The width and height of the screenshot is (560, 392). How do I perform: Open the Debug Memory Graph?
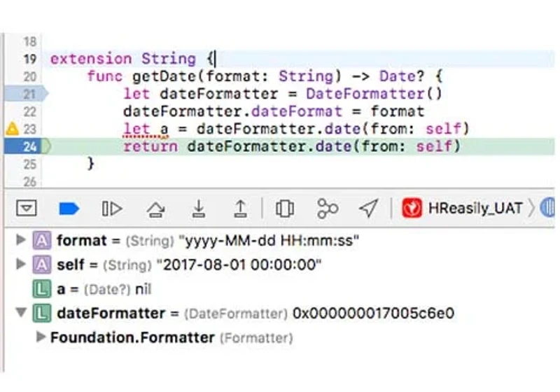click(x=327, y=209)
